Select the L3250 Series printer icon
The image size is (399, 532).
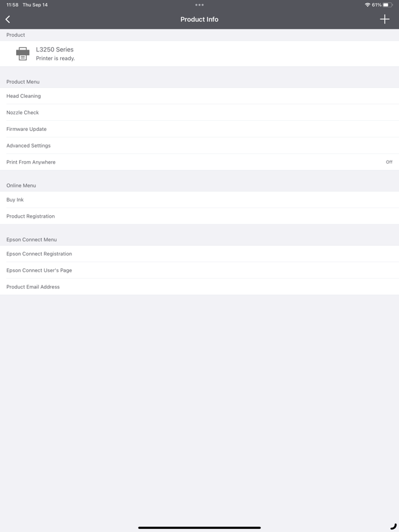23,53
